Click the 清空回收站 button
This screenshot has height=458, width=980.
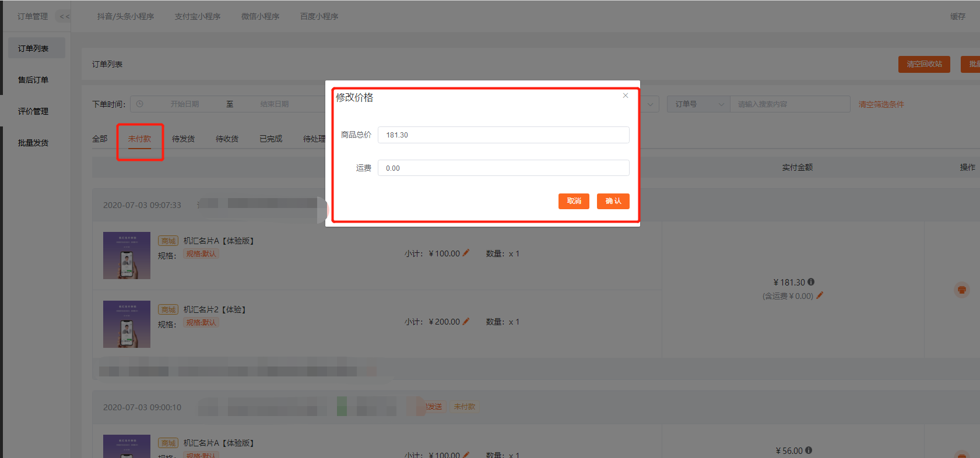coord(924,64)
